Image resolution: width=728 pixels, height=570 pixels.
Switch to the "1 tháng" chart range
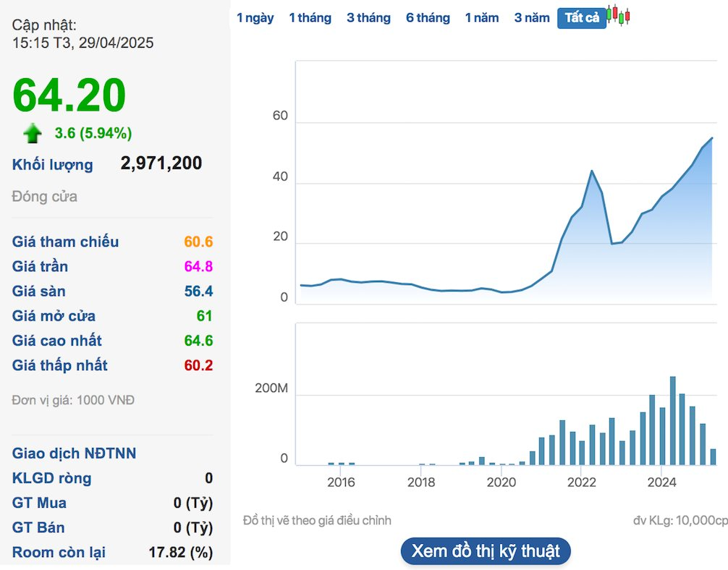coord(310,18)
